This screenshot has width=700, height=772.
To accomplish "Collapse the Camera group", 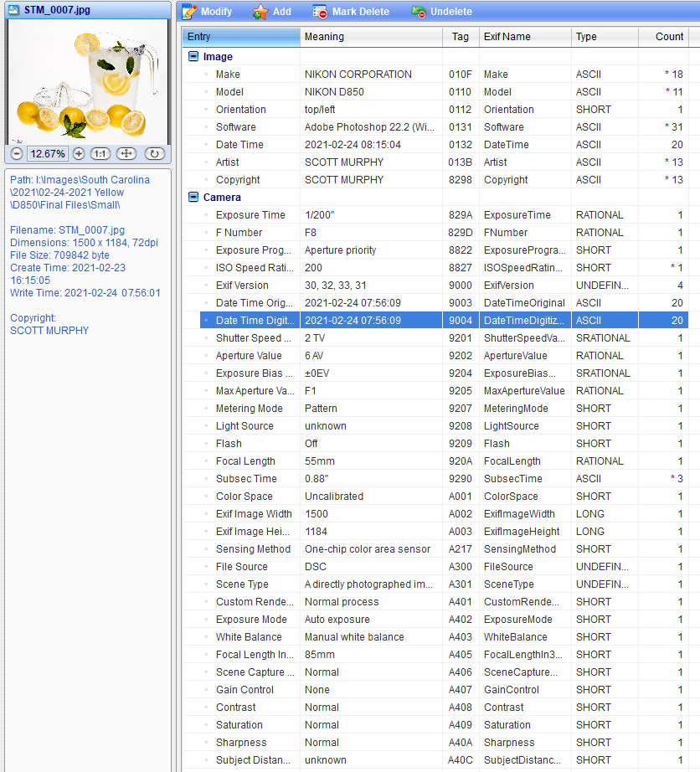I will click(x=193, y=198).
